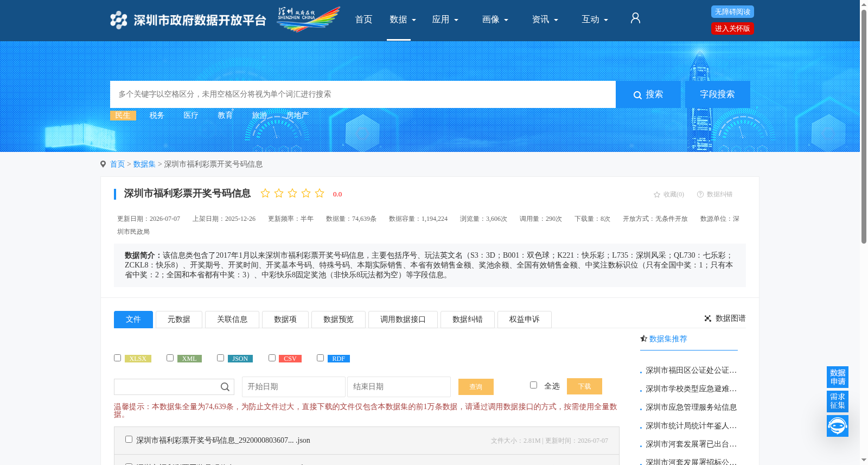Switch to the 权益申诉 tab
This screenshot has height=465, width=868.
point(525,320)
